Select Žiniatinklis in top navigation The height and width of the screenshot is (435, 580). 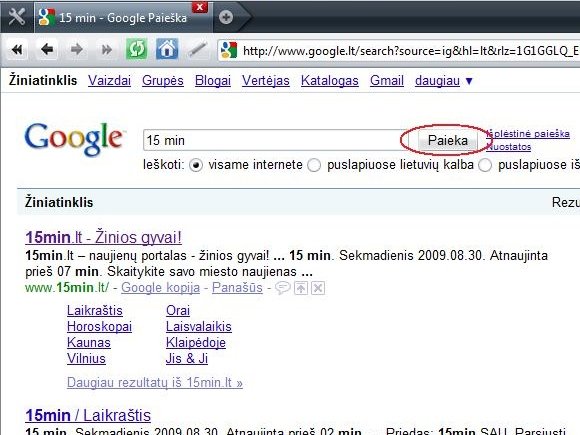pos(43,80)
